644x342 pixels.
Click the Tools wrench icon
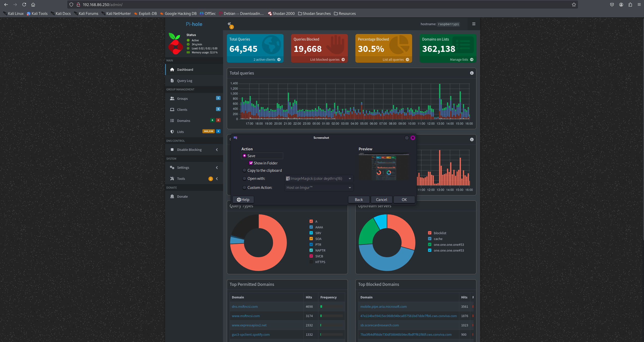[172, 179]
